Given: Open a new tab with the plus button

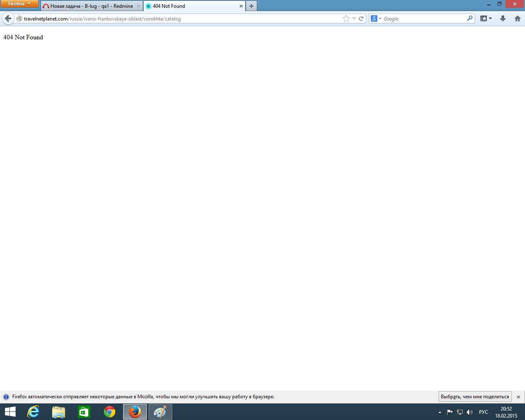Looking at the screenshot, I should (x=251, y=6).
